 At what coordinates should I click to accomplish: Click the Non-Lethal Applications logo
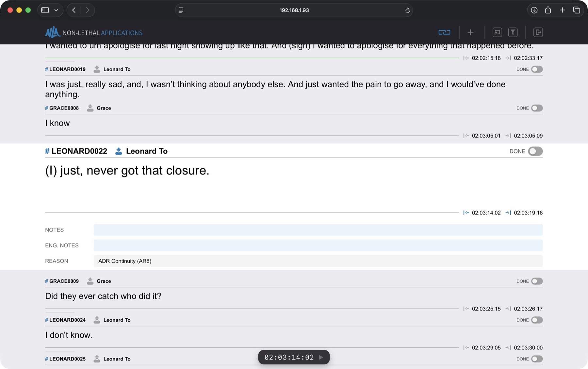click(x=94, y=32)
